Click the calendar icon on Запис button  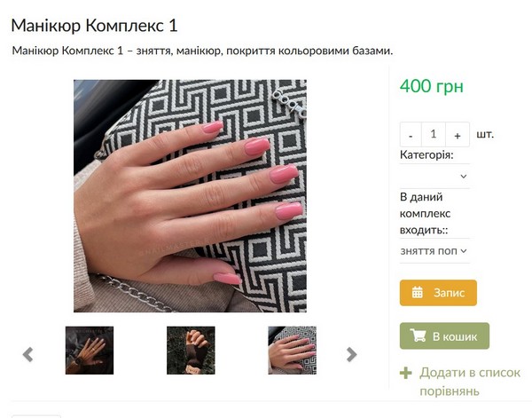(x=418, y=292)
